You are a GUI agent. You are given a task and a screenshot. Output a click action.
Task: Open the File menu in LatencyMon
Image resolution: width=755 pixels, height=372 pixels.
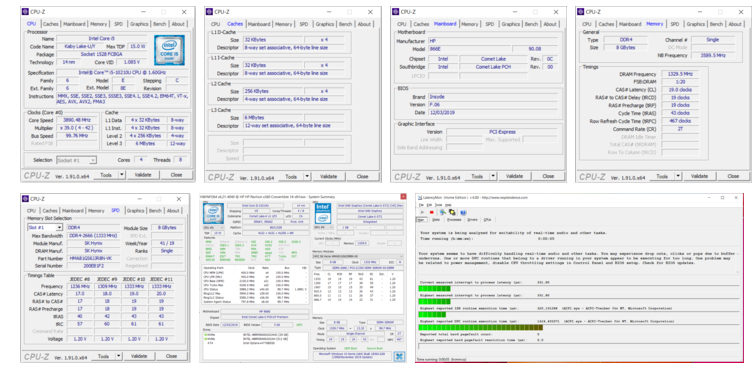pyautogui.click(x=420, y=205)
